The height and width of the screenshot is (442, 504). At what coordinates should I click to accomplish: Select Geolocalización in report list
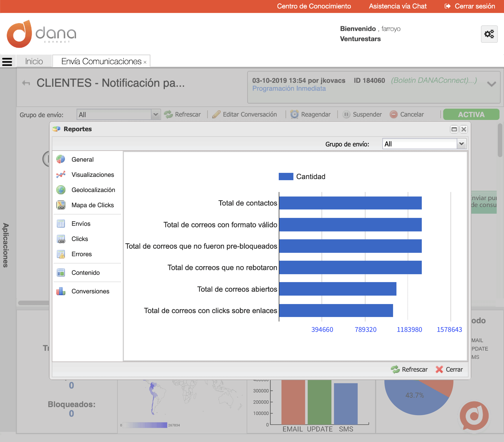93,190
